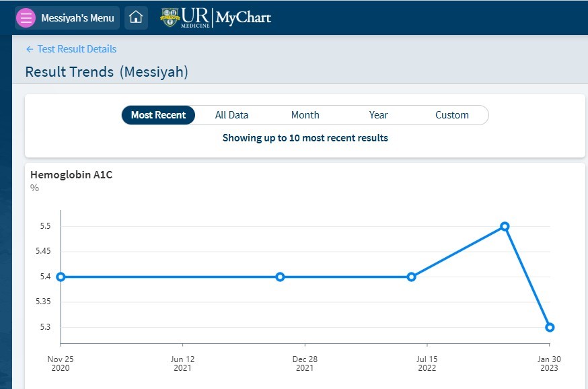Click the second 5.4 data point near Dec 2021
This screenshot has height=389, width=588.
coord(280,277)
